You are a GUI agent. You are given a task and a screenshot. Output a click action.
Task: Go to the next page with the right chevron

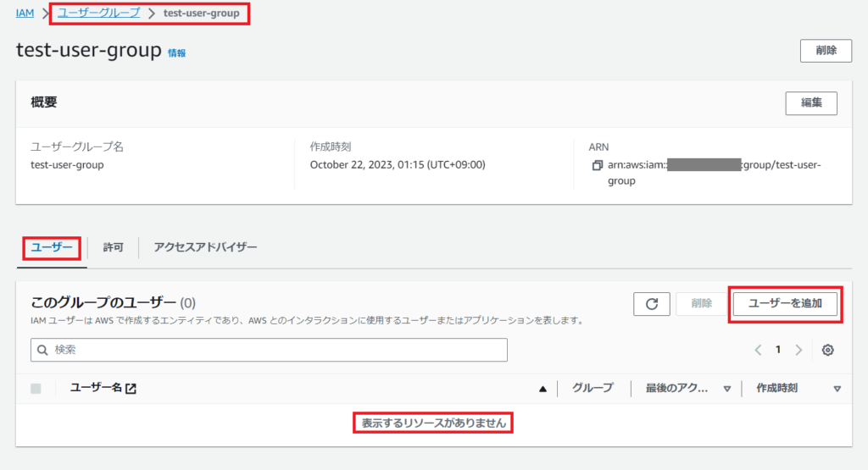pos(798,350)
